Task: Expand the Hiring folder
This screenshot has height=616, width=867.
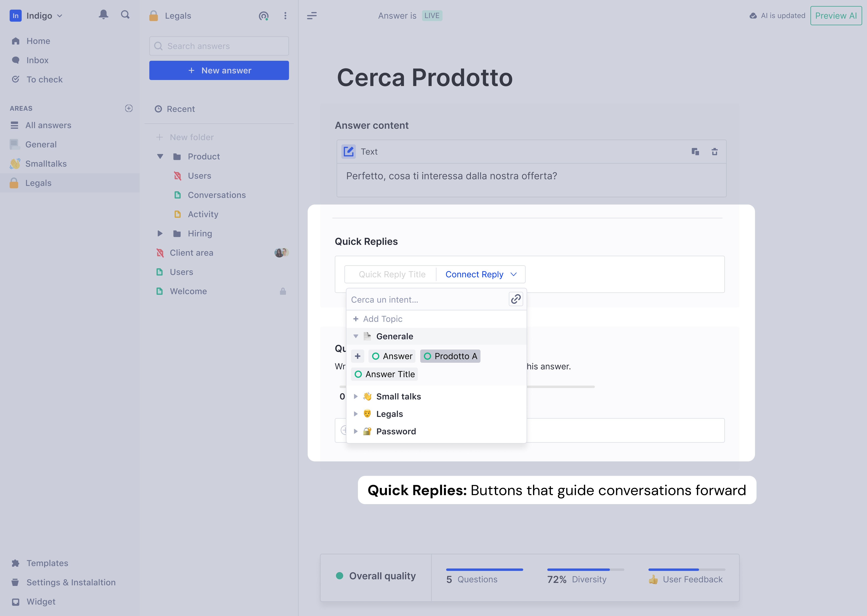Action: [x=160, y=234]
